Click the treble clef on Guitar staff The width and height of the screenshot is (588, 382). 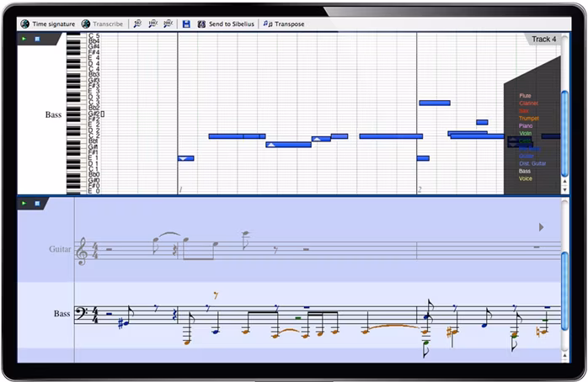(82, 251)
